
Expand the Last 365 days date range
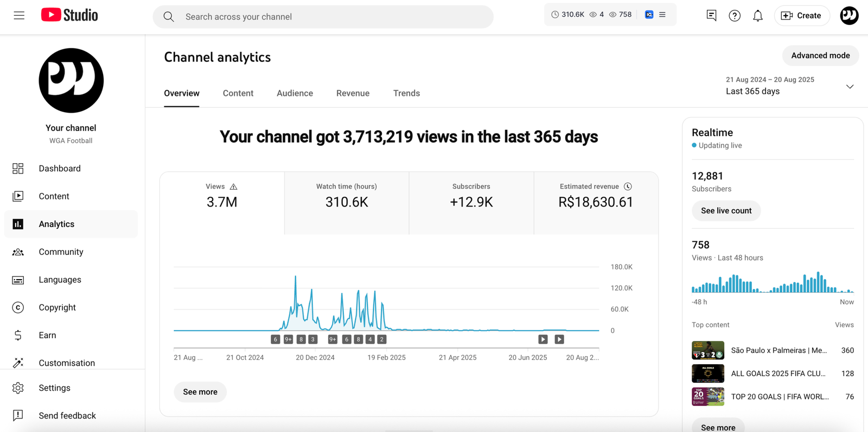click(789, 86)
